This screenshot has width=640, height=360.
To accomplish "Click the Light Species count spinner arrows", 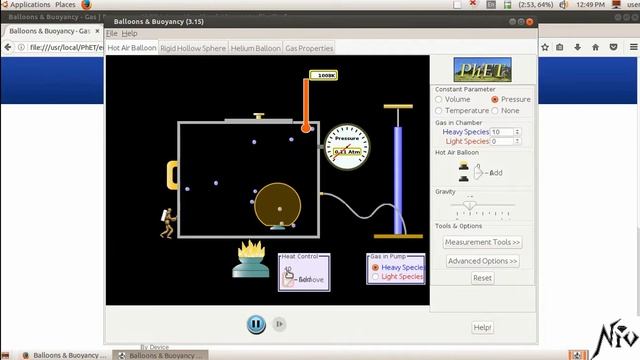I will coord(517,141).
